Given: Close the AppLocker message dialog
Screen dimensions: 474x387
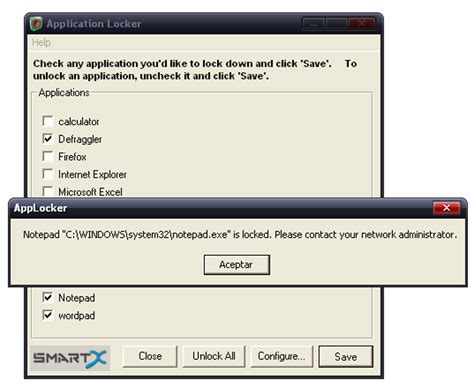Looking at the screenshot, I should pos(446,208).
